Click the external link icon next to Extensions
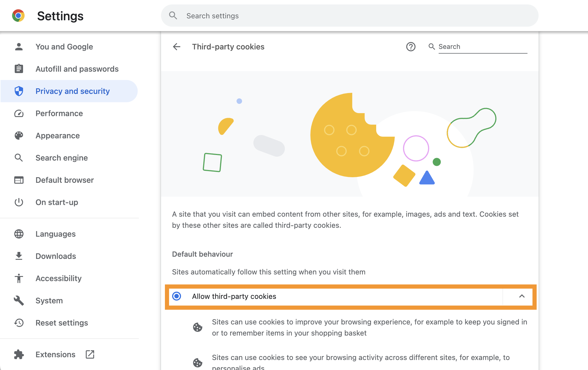The image size is (588, 370). click(90, 354)
